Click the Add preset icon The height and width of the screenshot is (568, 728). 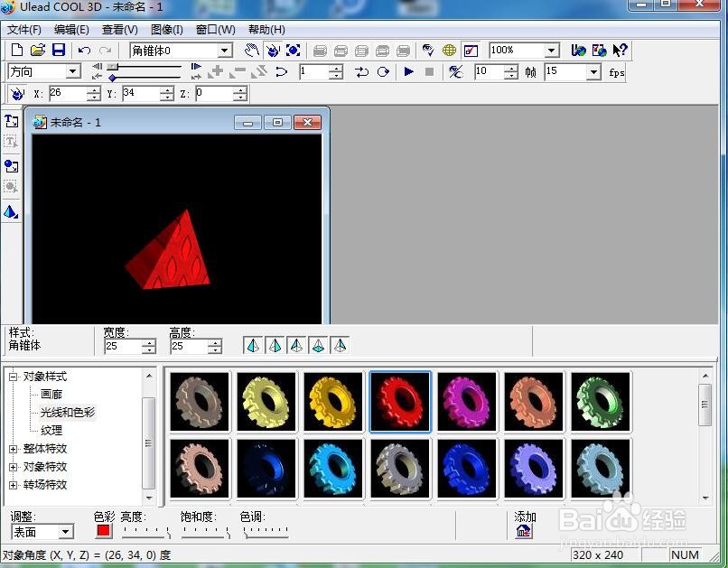tap(524, 531)
